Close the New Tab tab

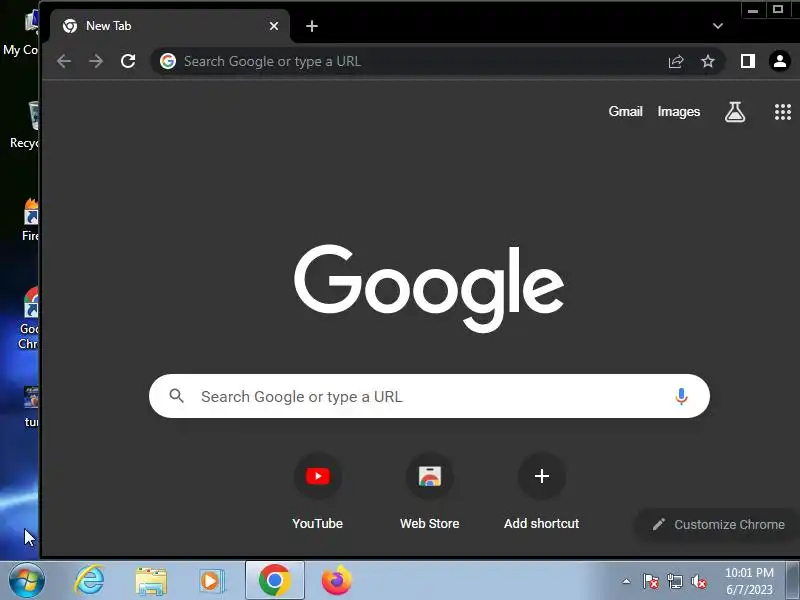(x=274, y=26)
